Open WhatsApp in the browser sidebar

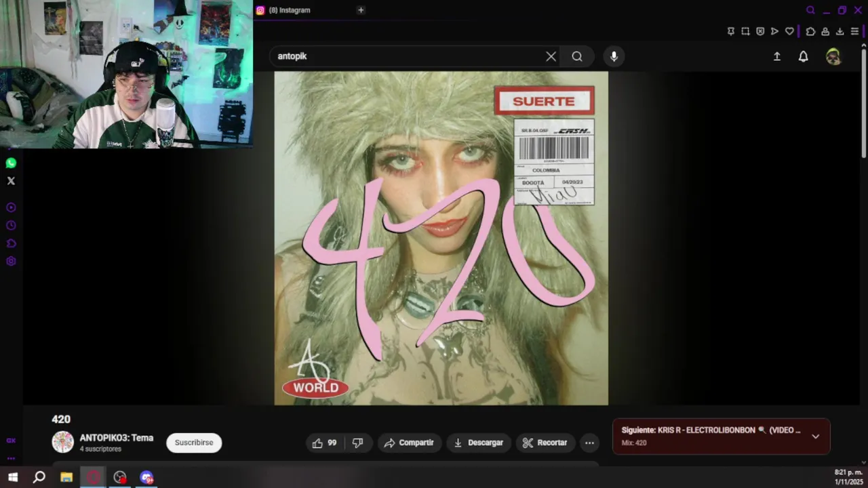(11, 163)
